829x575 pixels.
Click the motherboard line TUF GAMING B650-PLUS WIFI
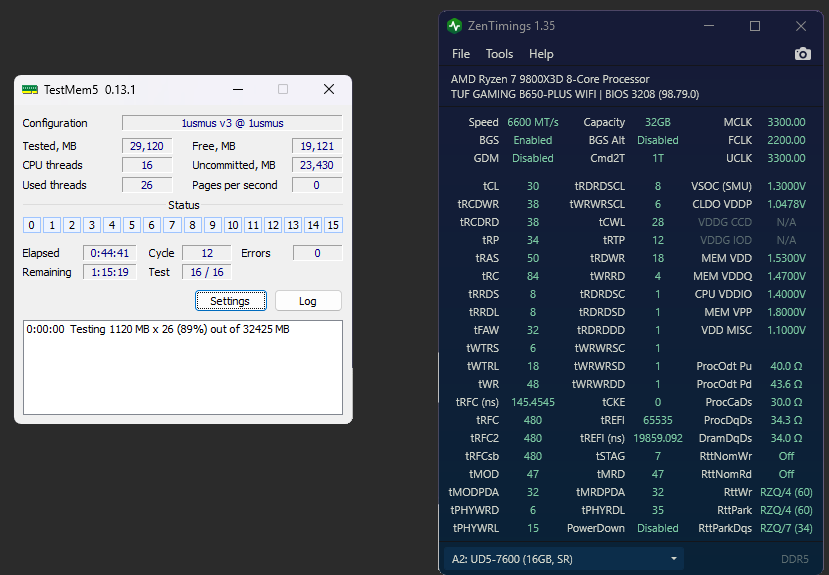(x=575, y=94)
